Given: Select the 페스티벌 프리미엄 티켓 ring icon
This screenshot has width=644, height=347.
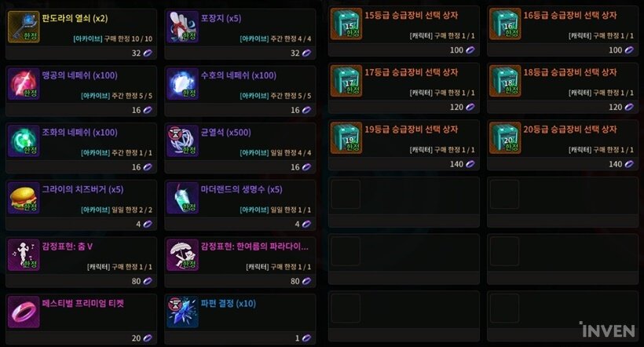Looking at the screenshot, I should pyautogui.click(x=24, y=312).
